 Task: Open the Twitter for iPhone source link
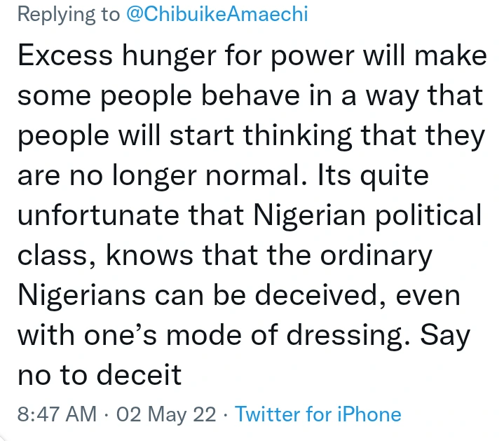318,414
